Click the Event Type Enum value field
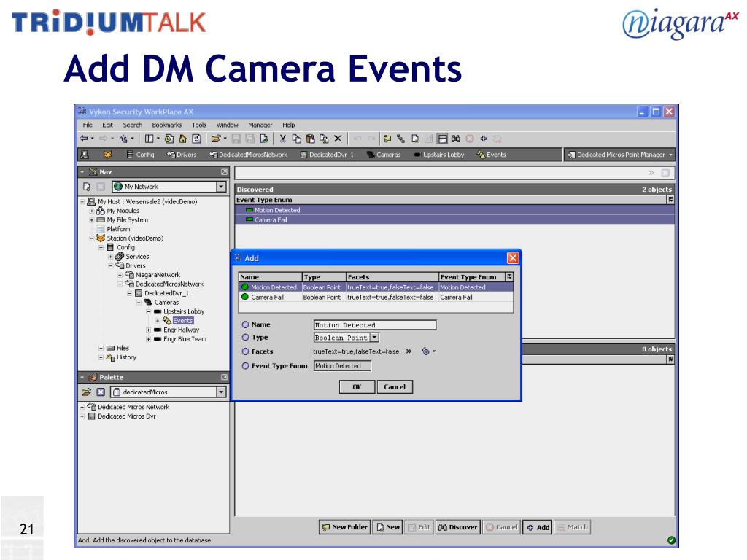The height and width of the screenshot is (560, 747). [342, 366]
